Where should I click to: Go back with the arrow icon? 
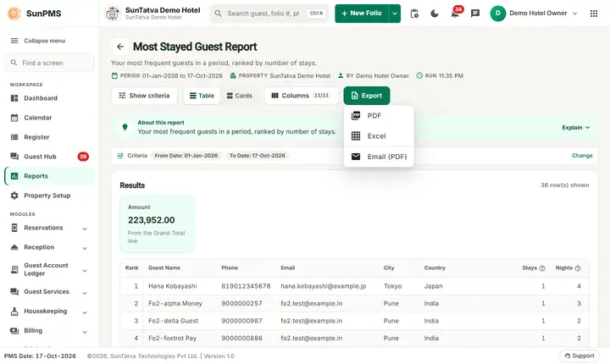click(x=120, y=47)
